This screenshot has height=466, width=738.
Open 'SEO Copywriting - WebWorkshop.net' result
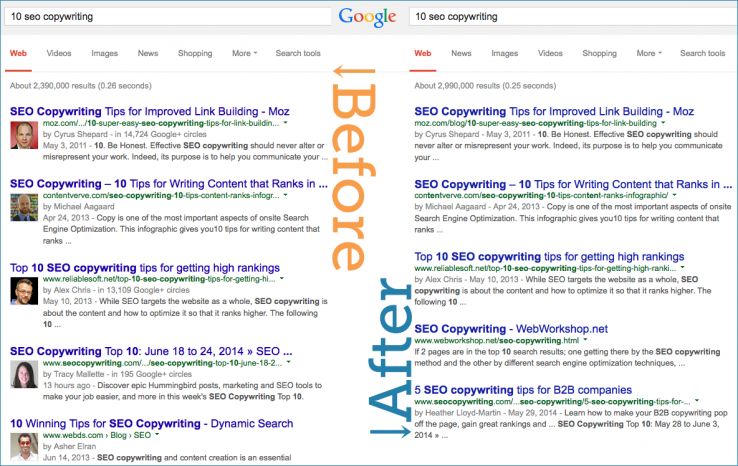coord(524,327)
